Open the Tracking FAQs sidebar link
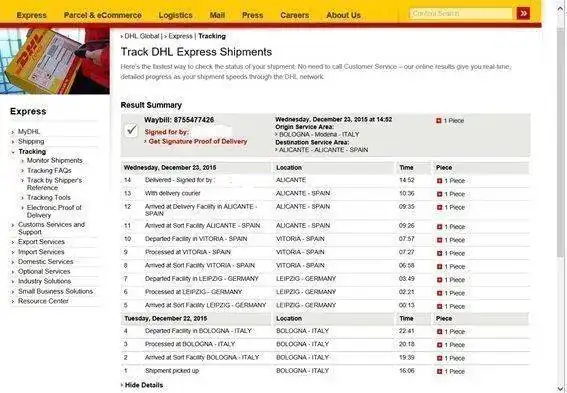This screenshot has width=567, height=393. tap(49, 170)
